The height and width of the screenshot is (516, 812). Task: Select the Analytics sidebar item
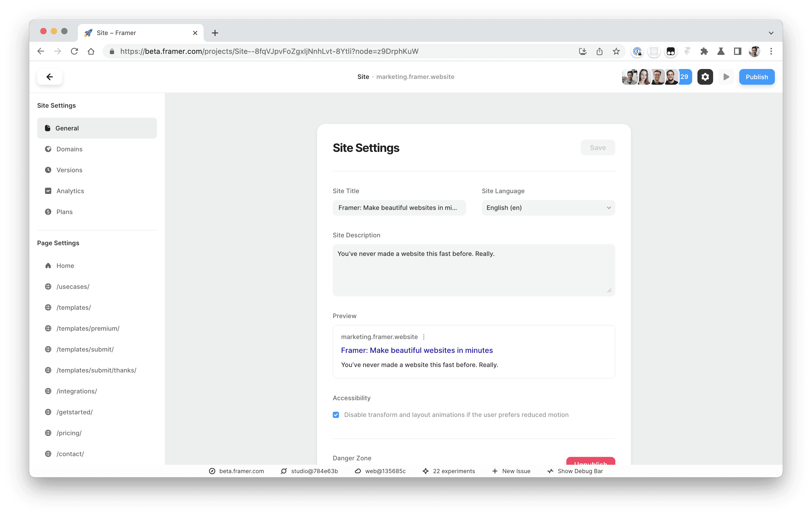tap(70, 191)
